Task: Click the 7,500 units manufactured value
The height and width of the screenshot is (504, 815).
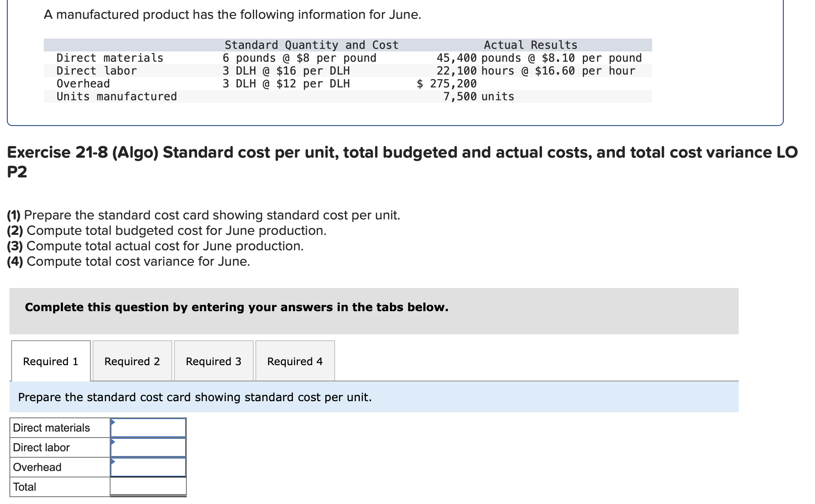Action: click(479, 96)
